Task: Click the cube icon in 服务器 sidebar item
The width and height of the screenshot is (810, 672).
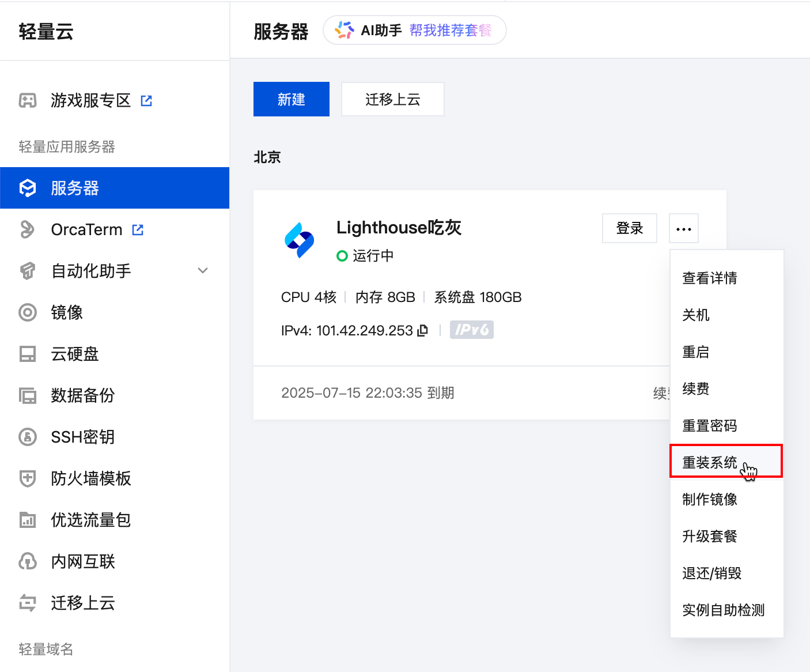Action: 28,188
